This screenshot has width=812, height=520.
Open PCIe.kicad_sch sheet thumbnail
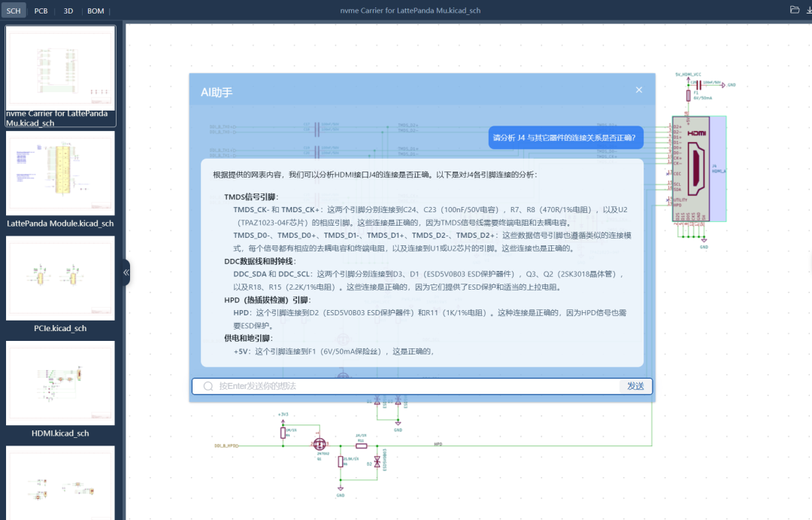coord(60,278)
